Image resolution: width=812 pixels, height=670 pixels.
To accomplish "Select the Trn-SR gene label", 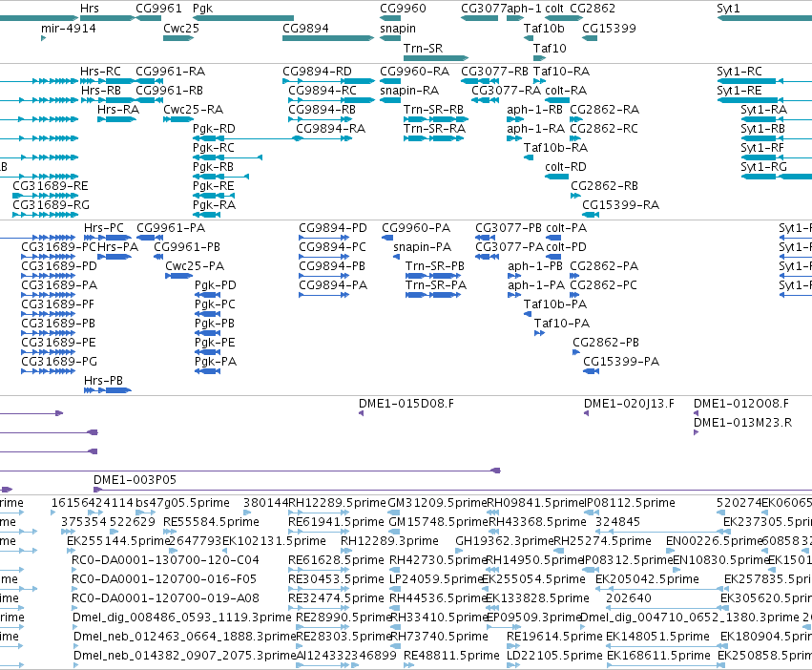I will point(423,48).
